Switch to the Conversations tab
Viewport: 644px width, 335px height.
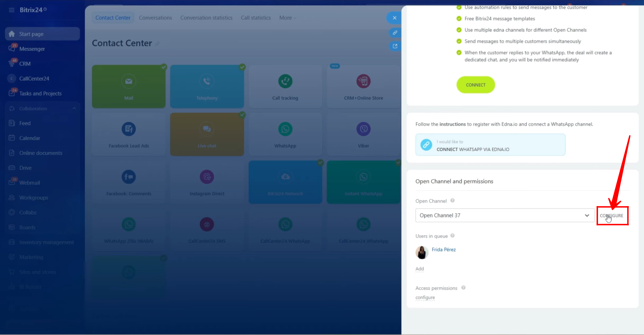coord(155,18)
